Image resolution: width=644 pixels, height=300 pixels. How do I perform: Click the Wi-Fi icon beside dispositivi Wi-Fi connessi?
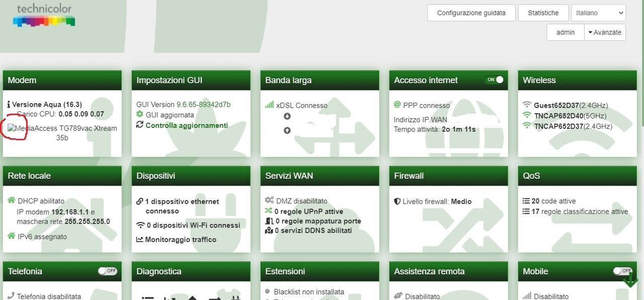(x=140, y=225)
